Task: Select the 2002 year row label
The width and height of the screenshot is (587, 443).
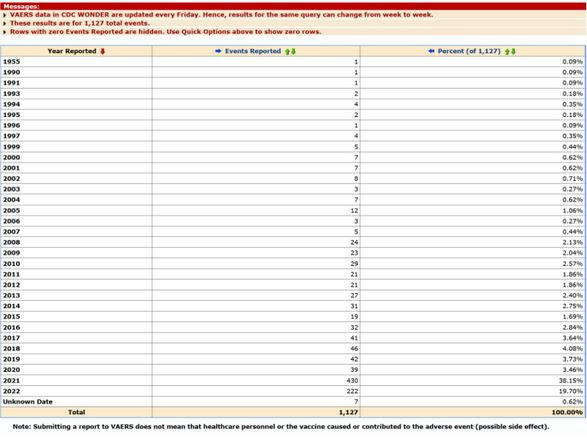Action: 12,179
